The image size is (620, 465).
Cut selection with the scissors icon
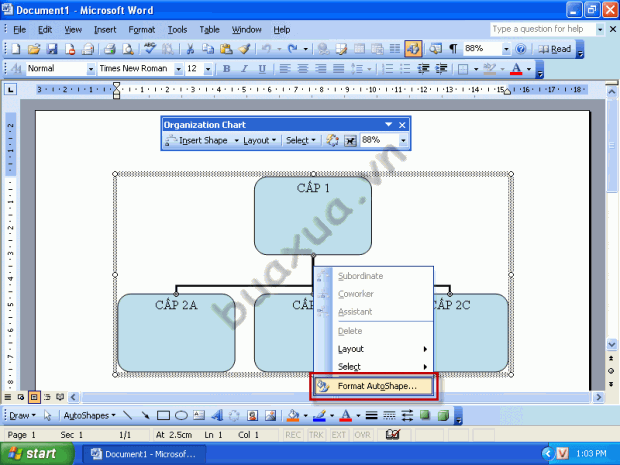(190, 49)
